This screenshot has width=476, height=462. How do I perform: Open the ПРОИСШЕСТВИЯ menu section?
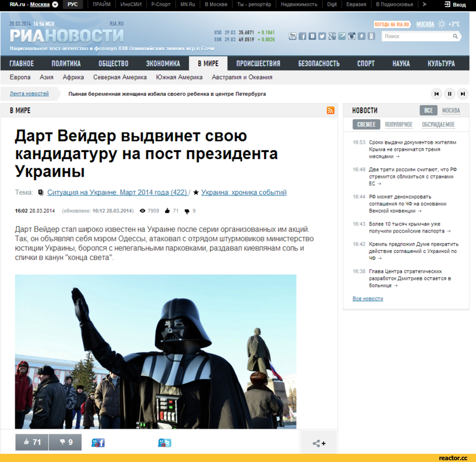(x=258, y=63)
